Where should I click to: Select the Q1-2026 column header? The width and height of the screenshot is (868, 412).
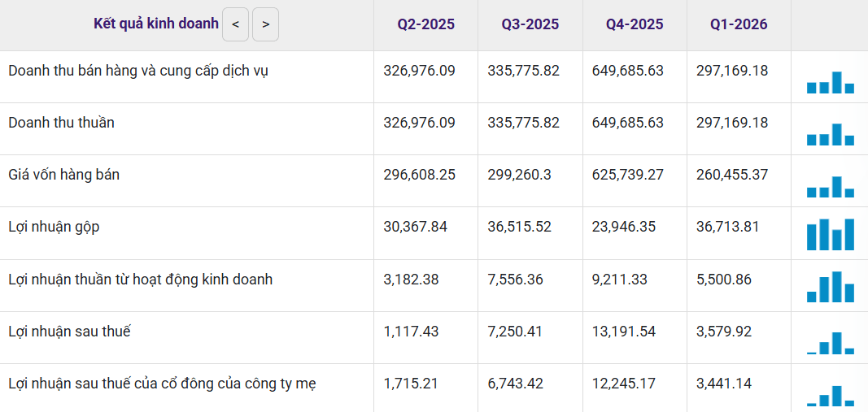tap(739, 24)
